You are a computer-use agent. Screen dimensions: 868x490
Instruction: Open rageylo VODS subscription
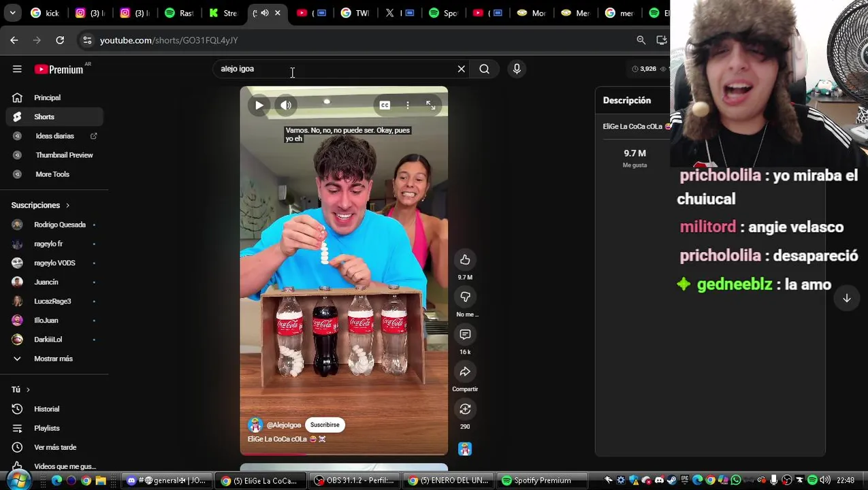[54, 263]
